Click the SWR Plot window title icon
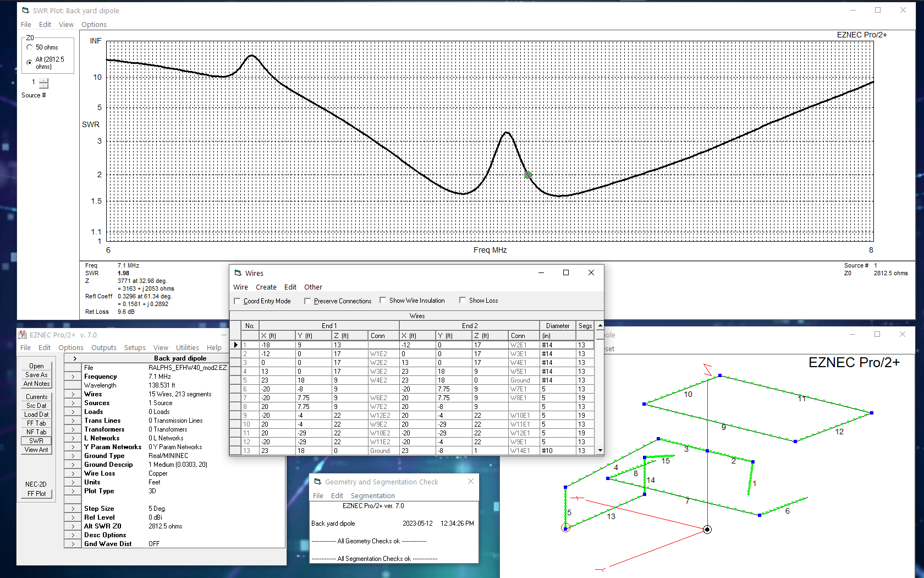Viewport: 924px width, 578px height. (25, 10)
